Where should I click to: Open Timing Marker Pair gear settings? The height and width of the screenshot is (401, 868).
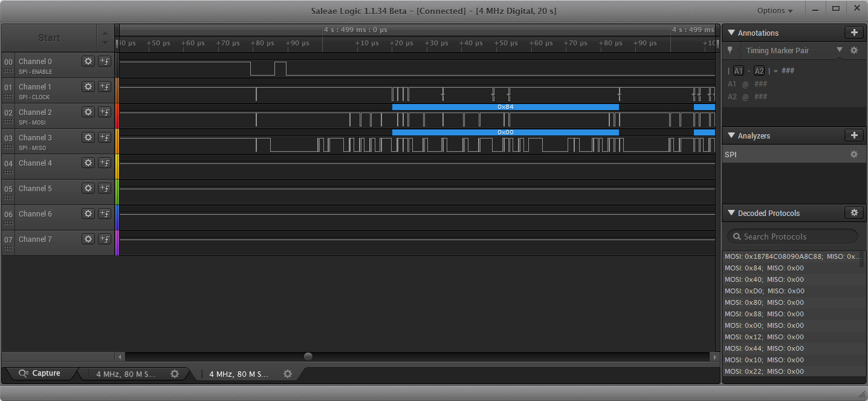854,51
